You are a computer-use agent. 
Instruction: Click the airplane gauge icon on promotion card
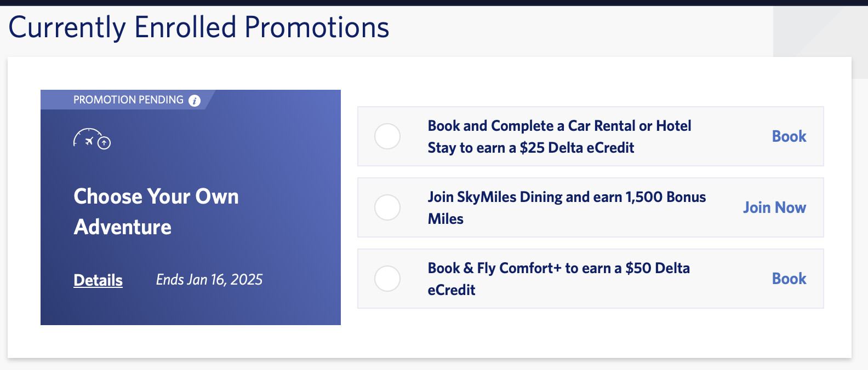92,138
